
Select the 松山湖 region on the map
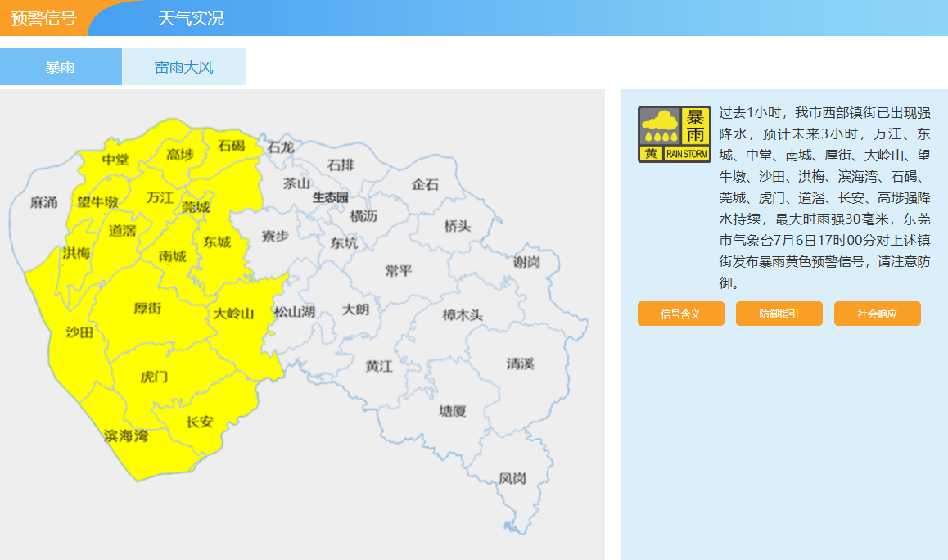pos(295,312)
